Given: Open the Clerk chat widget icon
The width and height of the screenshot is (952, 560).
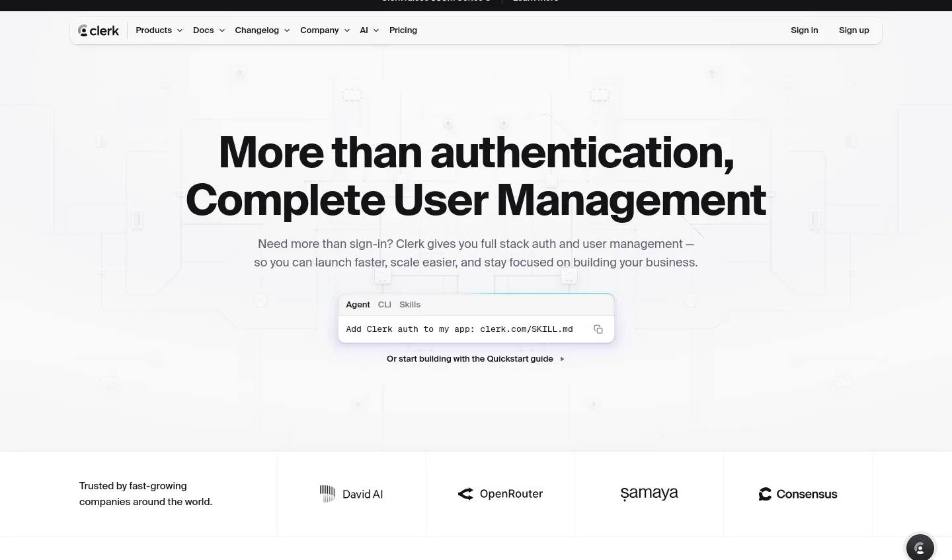Looking at the screenshot, I should (x=920, y=548).
